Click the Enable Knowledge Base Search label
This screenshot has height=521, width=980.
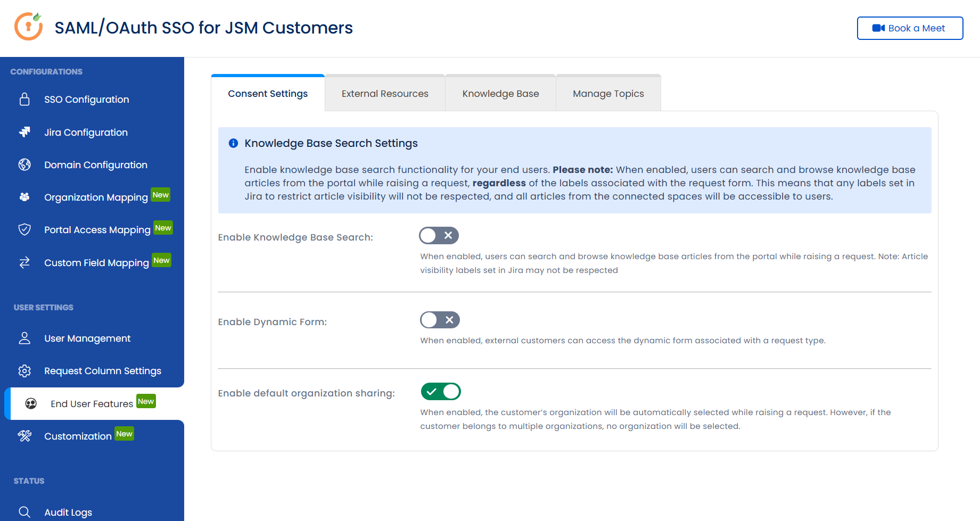pos(295,237)
